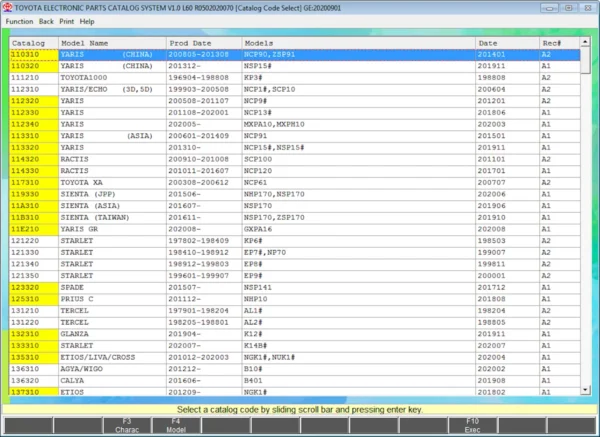This screenshot has height=437, width=600.
Task: Click the Prod Date column header
Action: [190, 44]
